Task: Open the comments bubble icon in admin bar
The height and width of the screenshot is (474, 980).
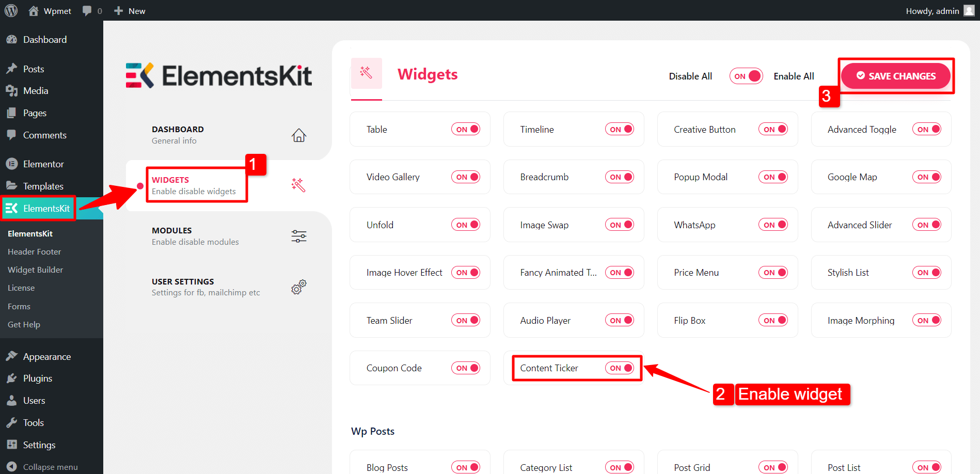Action: click(87, 11)
